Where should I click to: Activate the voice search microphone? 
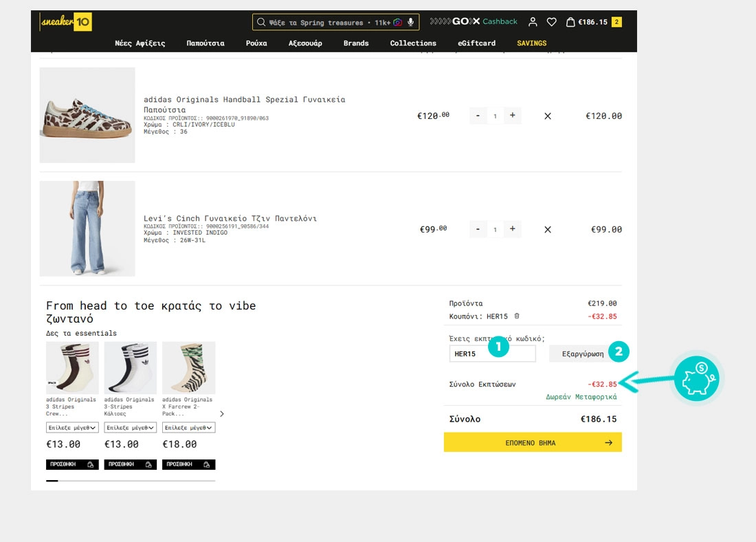coord(411,22)
